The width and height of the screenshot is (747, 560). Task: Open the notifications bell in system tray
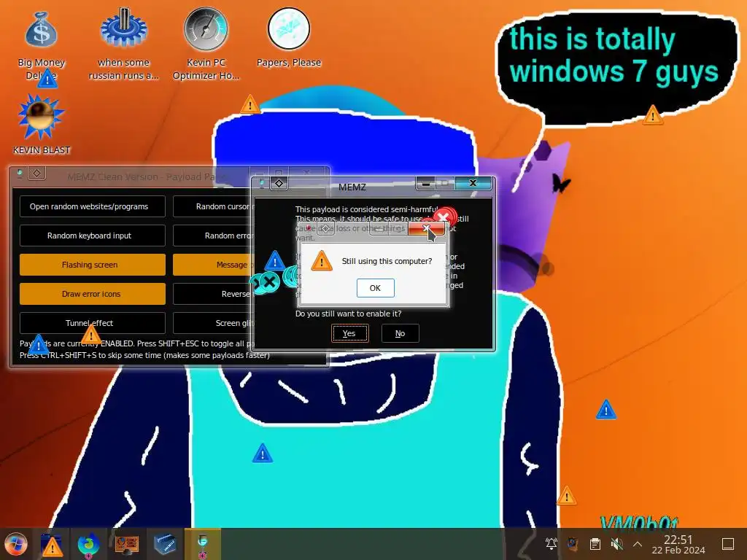[x=551, y=543]
